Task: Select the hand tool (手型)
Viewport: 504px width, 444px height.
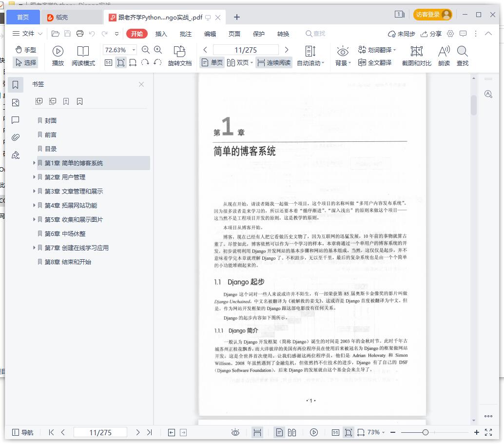Action: pyautogui.click(x=26, y=50)
